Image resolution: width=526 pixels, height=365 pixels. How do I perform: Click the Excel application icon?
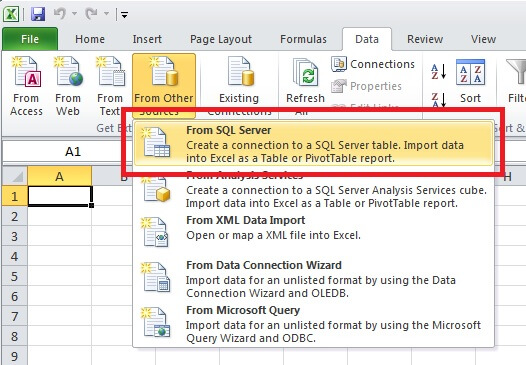click(x=10, y=14)
